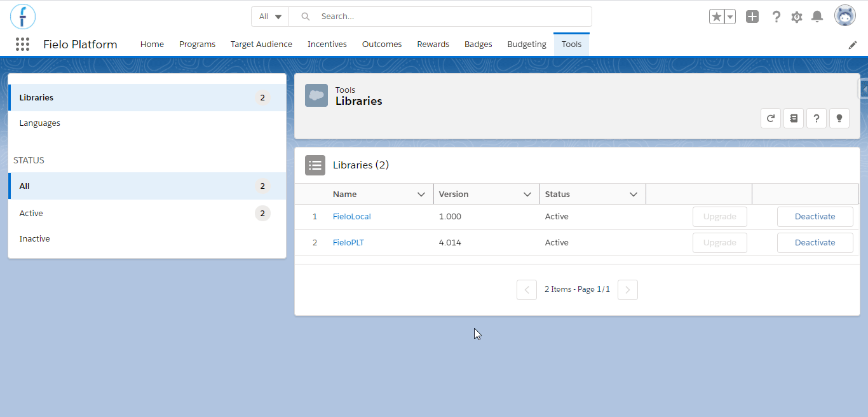Image resolution: width=868 pixels, height=417 pixels.
Task: Click the pencil edit navigation icon
Action: pos(853,44)
